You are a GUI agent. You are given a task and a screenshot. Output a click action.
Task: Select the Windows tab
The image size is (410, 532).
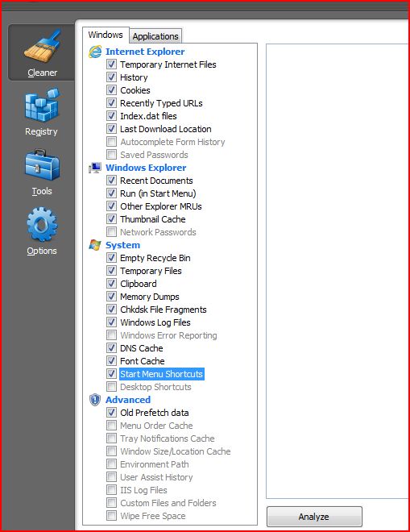coord(106,35)
